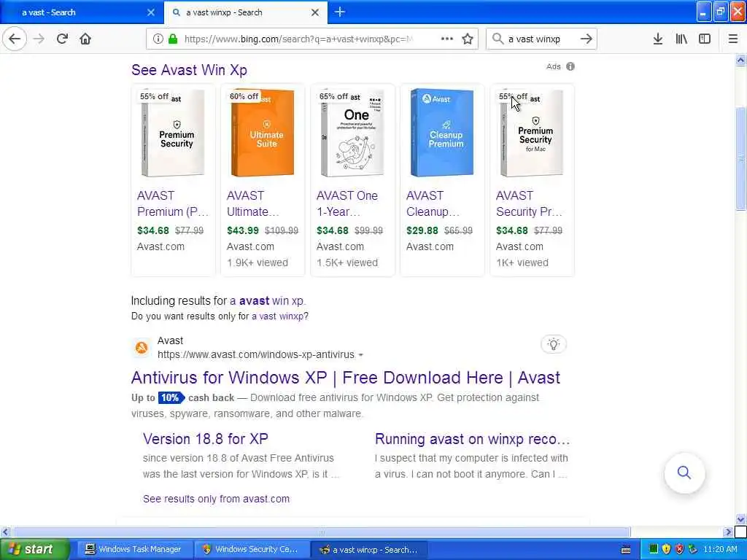Click the forward navigation arrow
This screenshot has width=747, height=560.
point(39,39)
